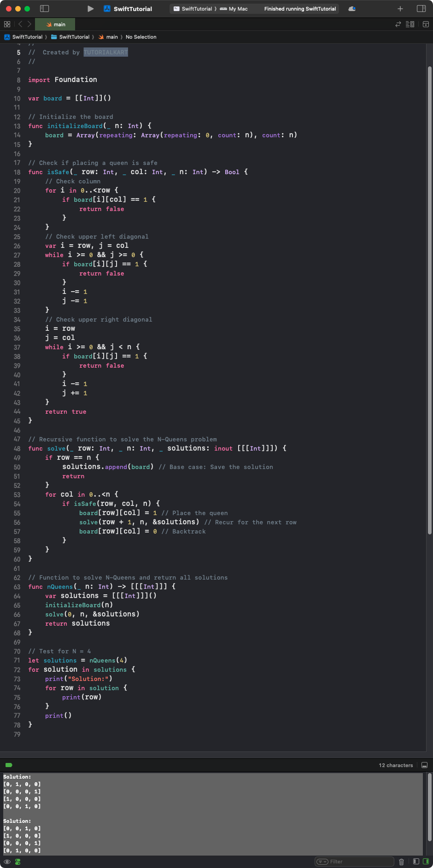Click the isSafe function name on line 18
The width and height of the screenshot is (433, 868).
pos(58,172)
